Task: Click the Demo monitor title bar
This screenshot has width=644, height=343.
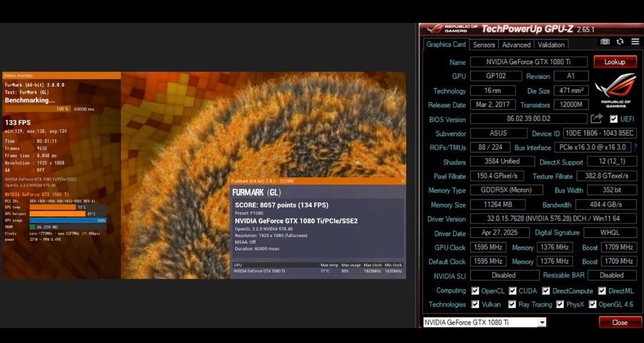Action: tap(62, 76)
